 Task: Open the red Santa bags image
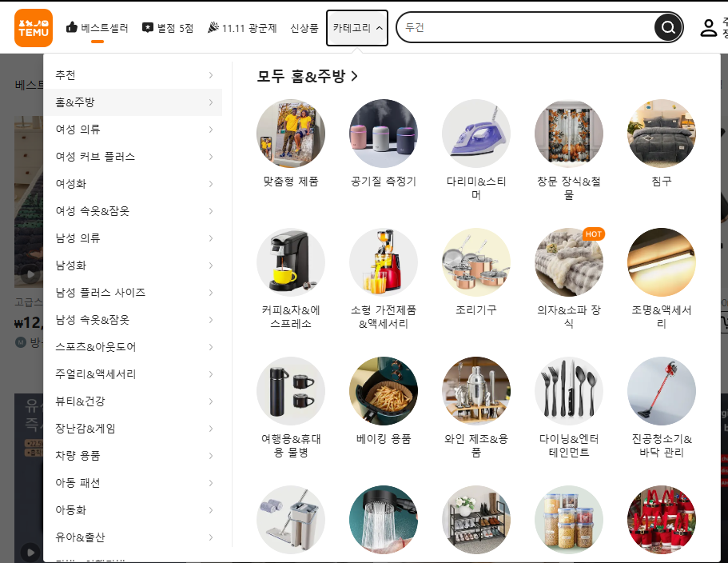pos(662,519)
